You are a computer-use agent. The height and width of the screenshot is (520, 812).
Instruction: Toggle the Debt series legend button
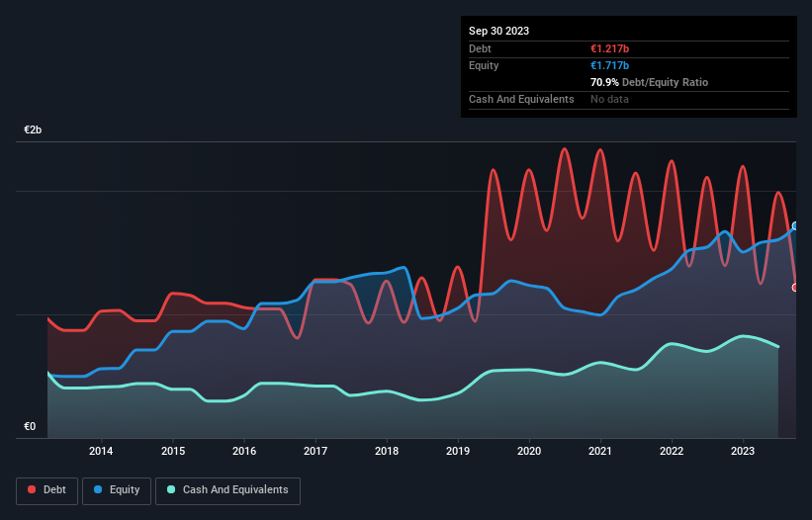(47, 490)
